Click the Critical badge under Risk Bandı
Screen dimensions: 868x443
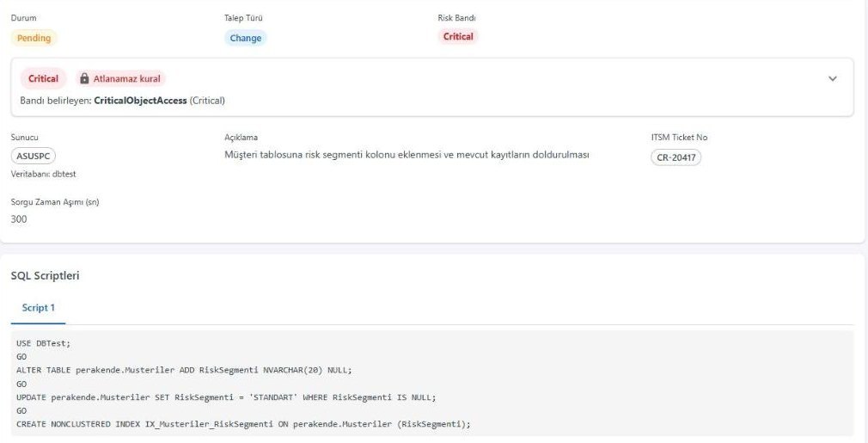458,36
